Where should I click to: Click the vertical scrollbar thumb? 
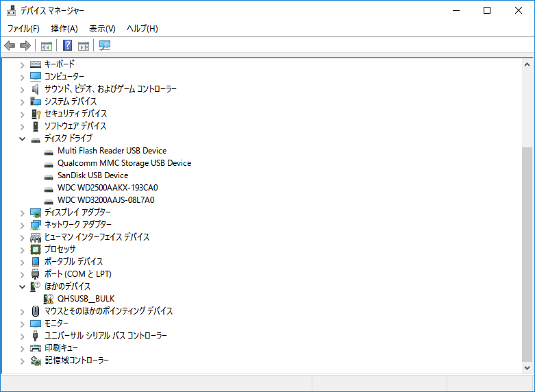pos(527,254)
